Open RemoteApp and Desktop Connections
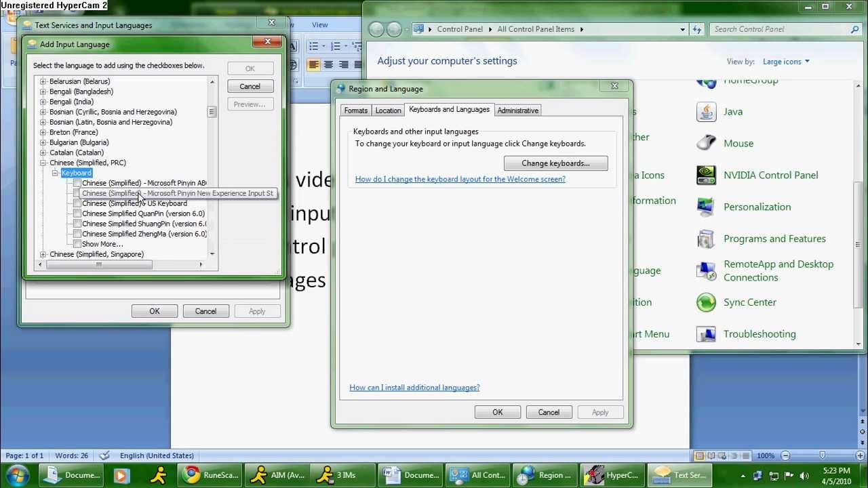 tap(765, 270)
